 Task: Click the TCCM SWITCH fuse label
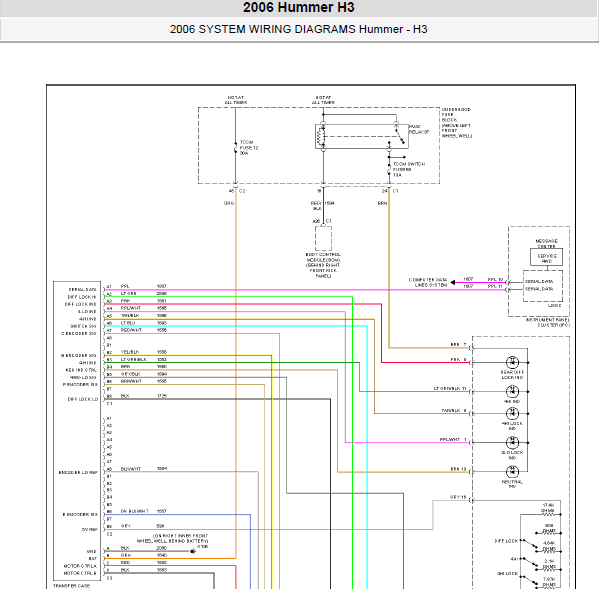tap(409, 169)
